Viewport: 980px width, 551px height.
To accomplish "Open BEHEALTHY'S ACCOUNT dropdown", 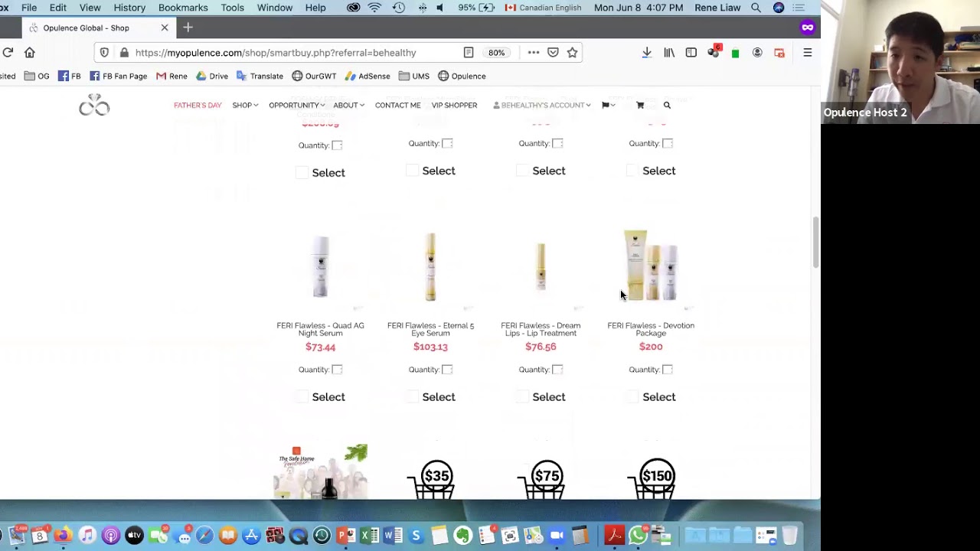I will (542, 105).
